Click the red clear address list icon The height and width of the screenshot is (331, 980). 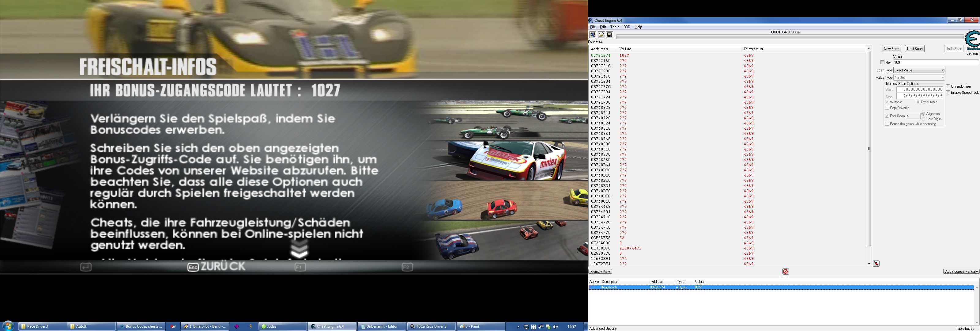pyautogui.click(x=786, y=272)
